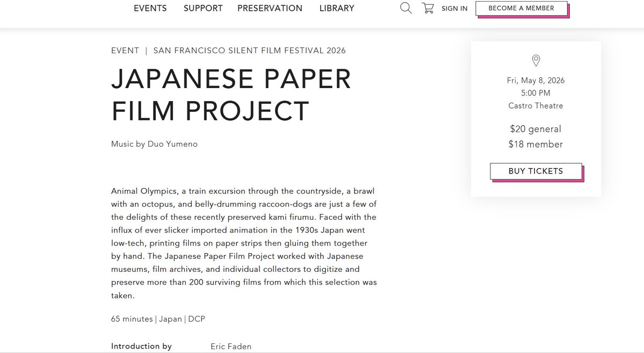Open the LIBRARY section

(x=336, y=8)
